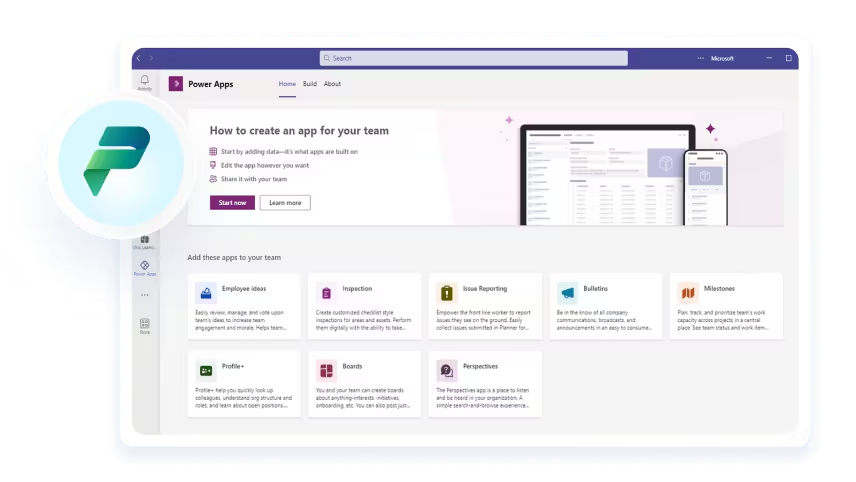Click the Search input field

pyautogui.click(x=474, y=58)
